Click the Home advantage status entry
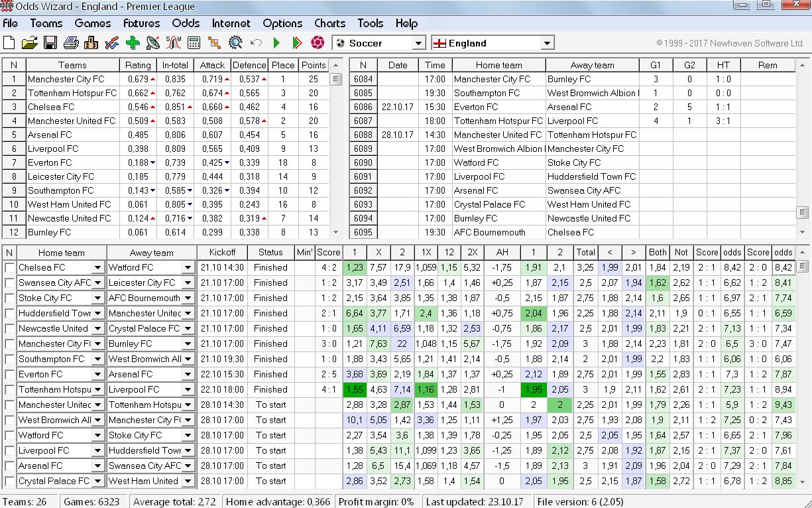 pyautogui.click(x=278, y=501)
